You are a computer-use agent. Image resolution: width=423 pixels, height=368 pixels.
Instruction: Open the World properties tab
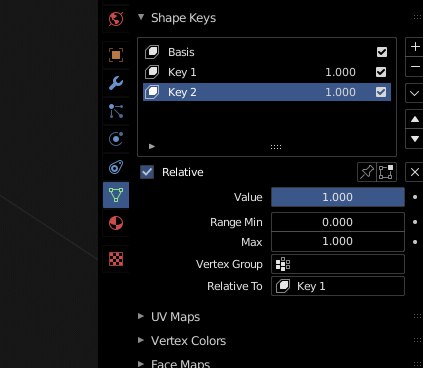point(116,19)
